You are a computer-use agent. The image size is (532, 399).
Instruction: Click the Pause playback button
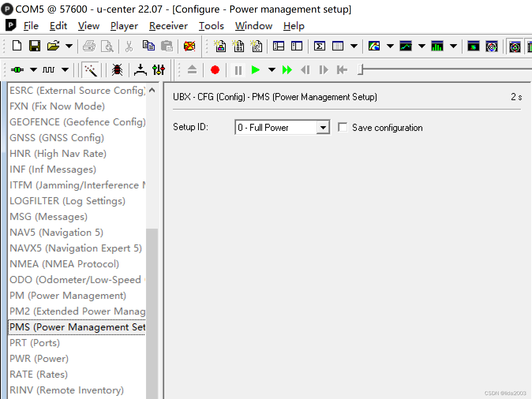point(238,70)
